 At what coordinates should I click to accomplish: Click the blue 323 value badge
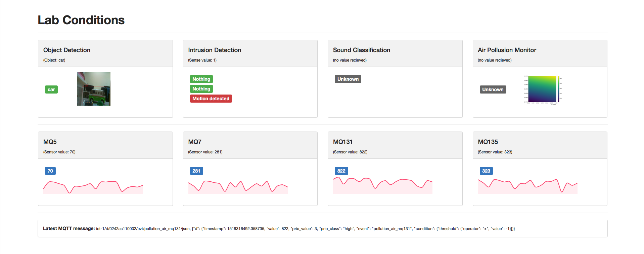(x=486, y=171)
